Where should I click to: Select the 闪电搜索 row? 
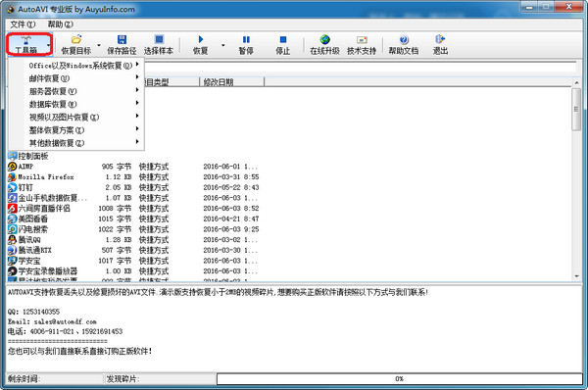(x=133, y=229)
